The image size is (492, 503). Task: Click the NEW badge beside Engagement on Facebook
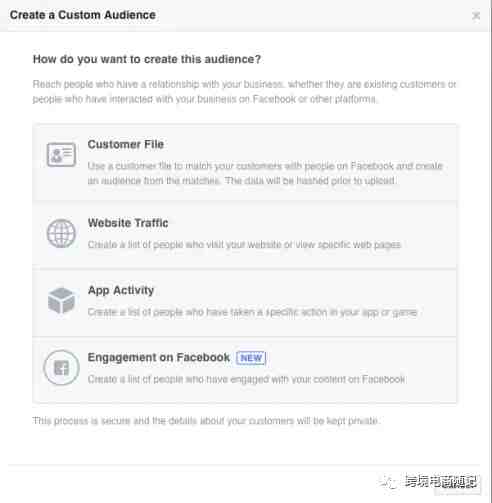point(251,358)
